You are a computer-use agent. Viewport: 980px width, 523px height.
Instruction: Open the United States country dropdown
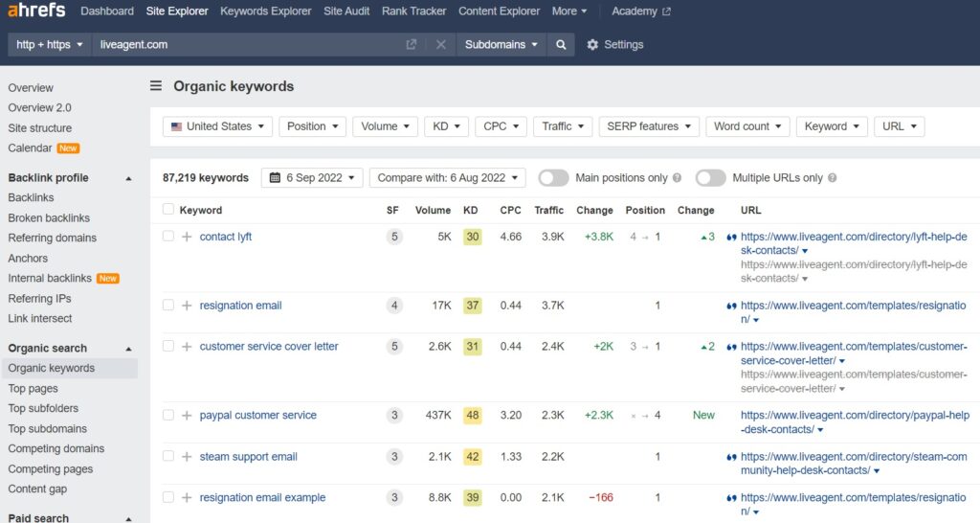pos(217,126)
